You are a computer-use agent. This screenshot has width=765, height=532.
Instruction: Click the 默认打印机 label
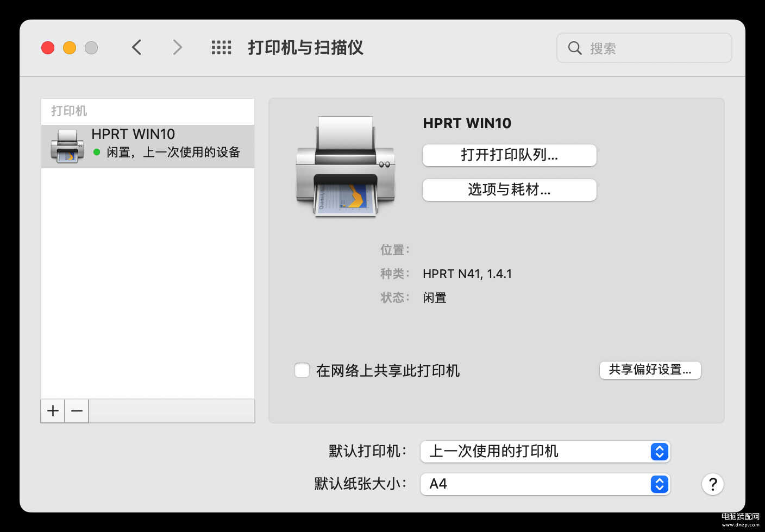pyautogui.click(x=367, y=451)
